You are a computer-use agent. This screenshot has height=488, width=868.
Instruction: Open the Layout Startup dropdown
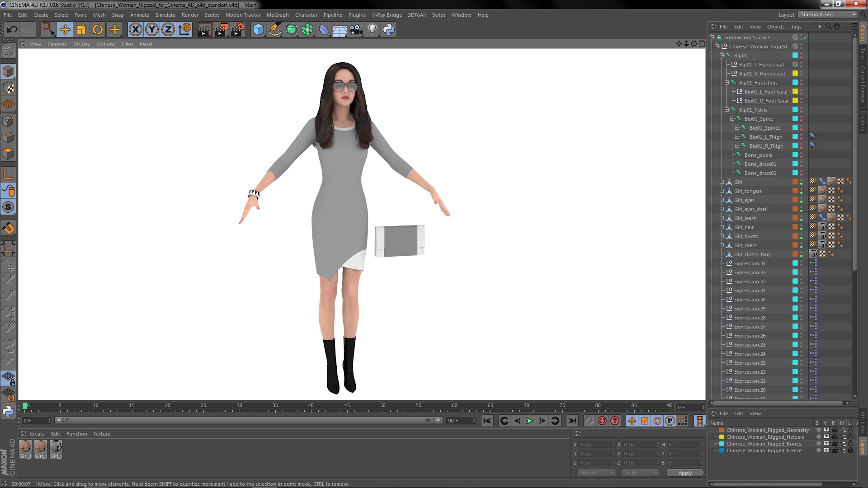click(827, 14)
